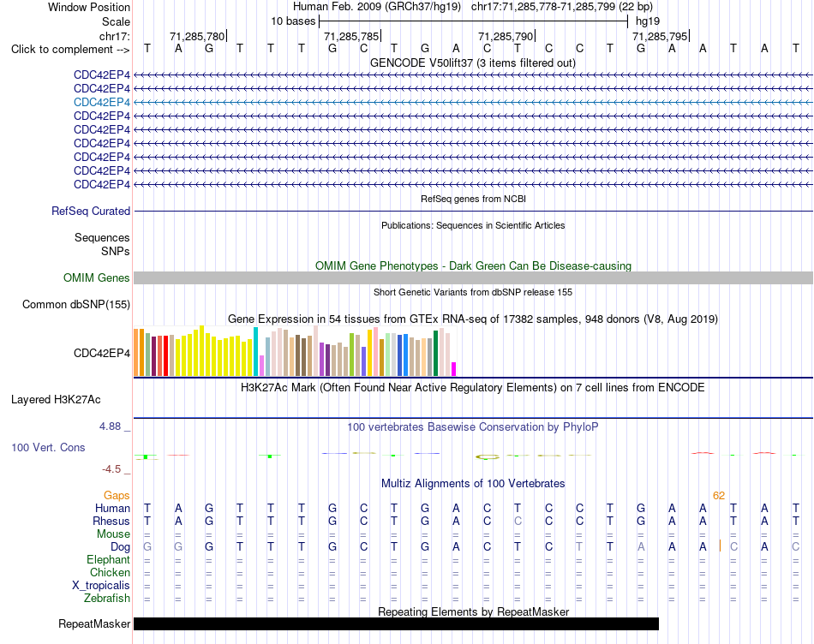The height and width of the screenshot is (644, 814).
Task: Click the light-gray mismatched C in Rhesus row
Action: [518, 521]
